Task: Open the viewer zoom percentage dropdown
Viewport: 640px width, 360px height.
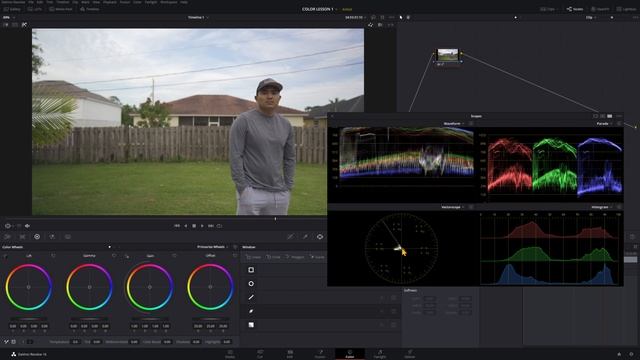Action: pyautogui.click(x=8, y=18)
